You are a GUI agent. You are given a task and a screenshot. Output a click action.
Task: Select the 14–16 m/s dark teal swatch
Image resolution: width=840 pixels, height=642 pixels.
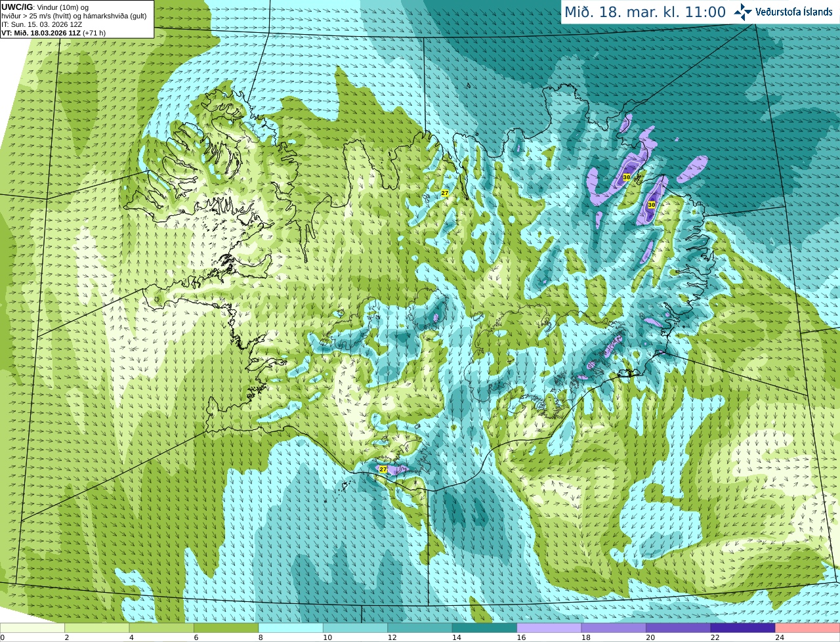click(485, 628)
